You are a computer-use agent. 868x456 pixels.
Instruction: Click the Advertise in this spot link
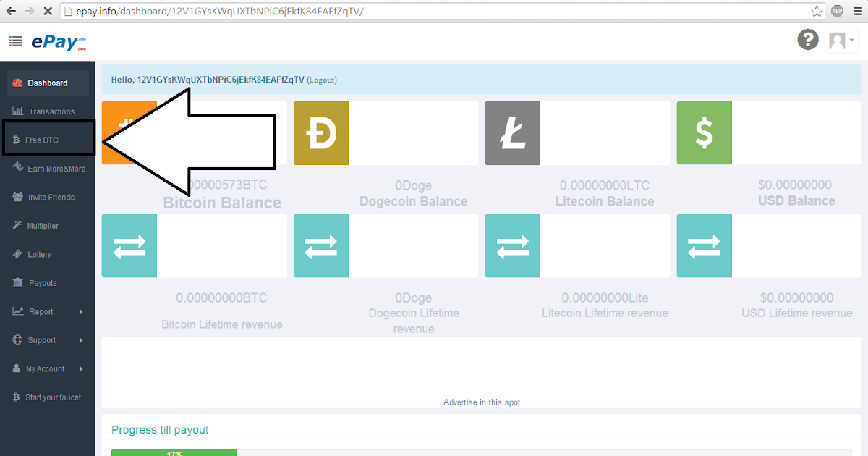482,402
